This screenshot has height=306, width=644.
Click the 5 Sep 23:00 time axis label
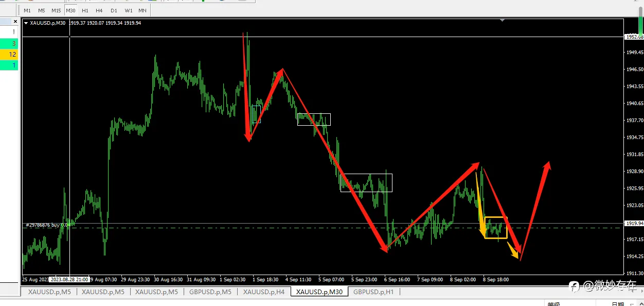click(365, 280)
